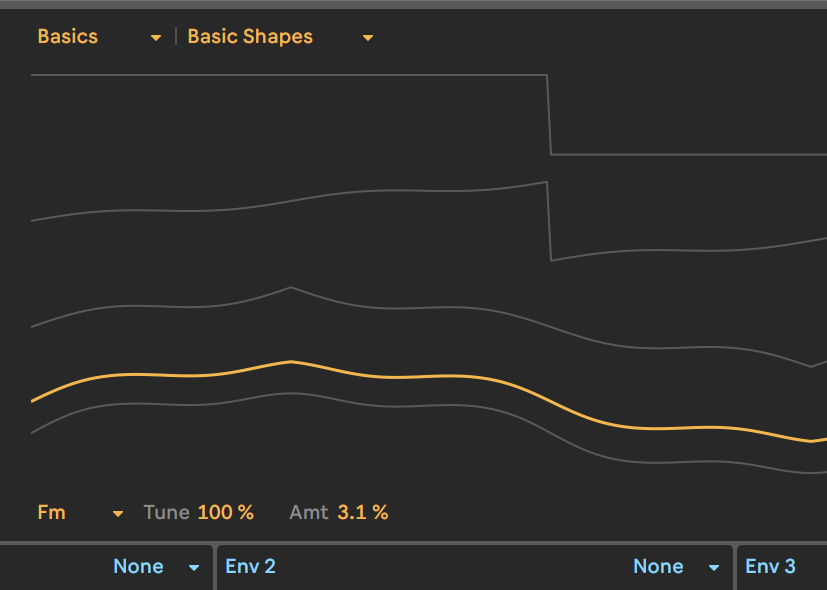Viewport: 827px width, 590px height.
Task: Switch to the Env 3 tab
Action: 770,567
